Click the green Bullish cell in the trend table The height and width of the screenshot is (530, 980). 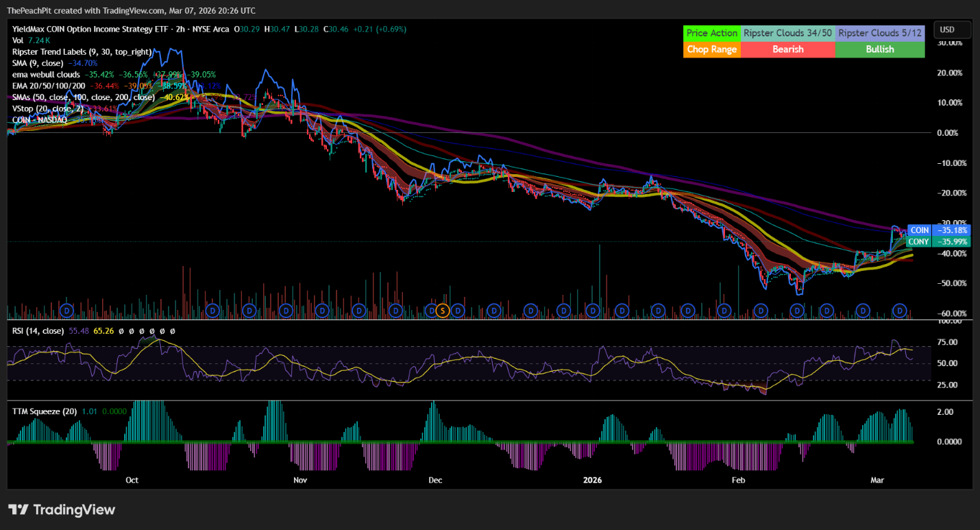[879, 49]
